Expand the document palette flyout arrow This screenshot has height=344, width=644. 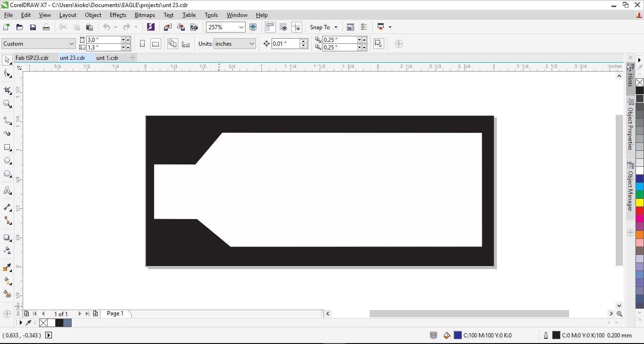click(21, 323)
